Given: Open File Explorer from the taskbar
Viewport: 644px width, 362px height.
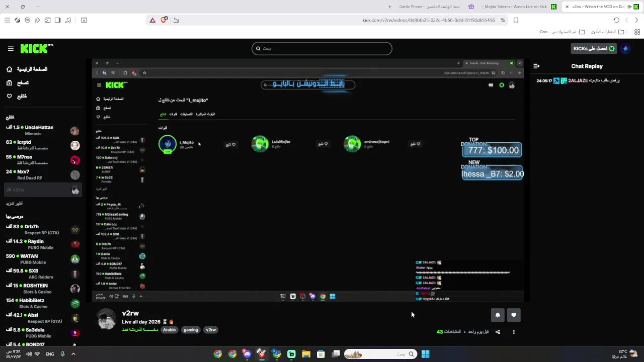Looking at the screenshot, I should click(306, 354).
